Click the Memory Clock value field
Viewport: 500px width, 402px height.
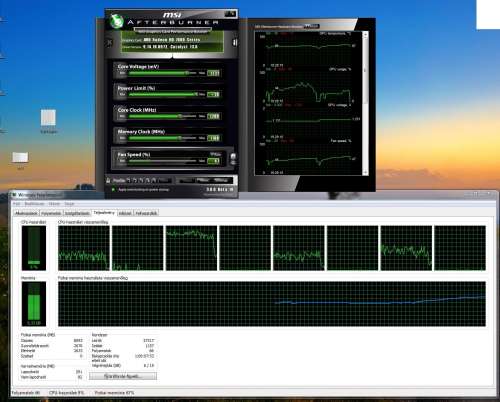213,138
